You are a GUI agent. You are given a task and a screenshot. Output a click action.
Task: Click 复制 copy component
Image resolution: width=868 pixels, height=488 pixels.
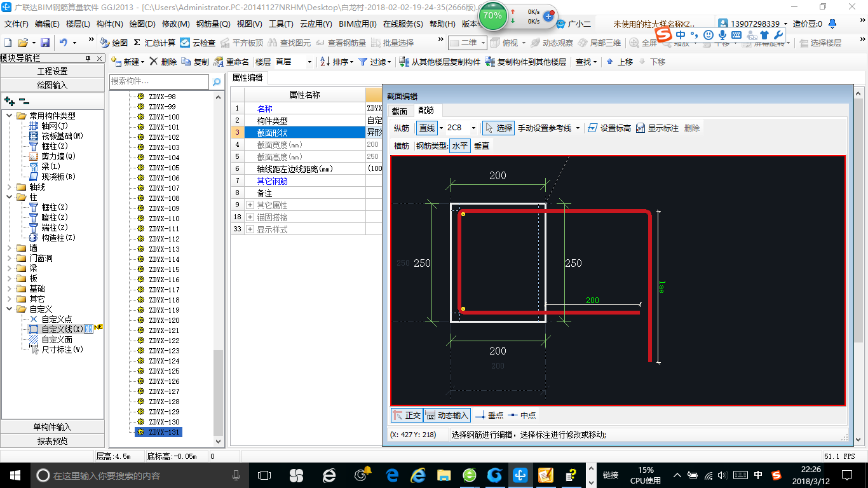[x=195, y=62]
